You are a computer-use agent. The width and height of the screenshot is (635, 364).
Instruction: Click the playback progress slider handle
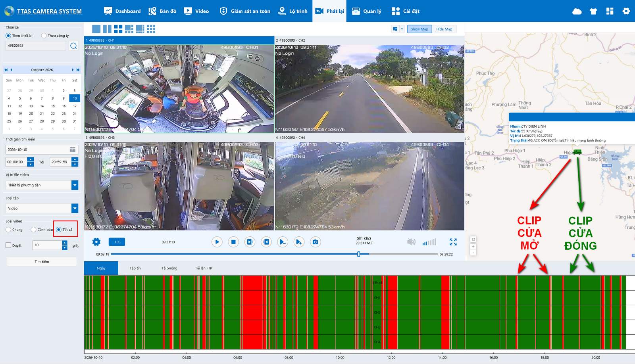[359, 254]
